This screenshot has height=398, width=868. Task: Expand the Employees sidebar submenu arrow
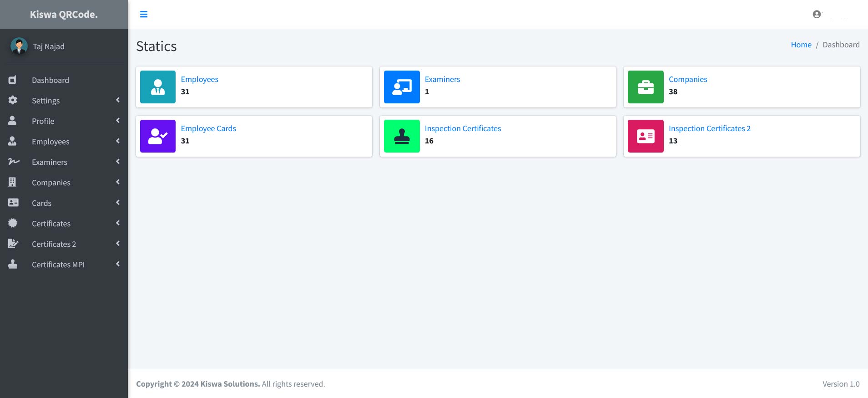coord(118,141)
